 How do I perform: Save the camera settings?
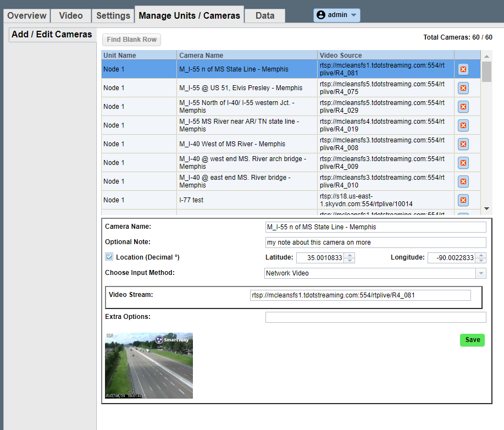472,340
